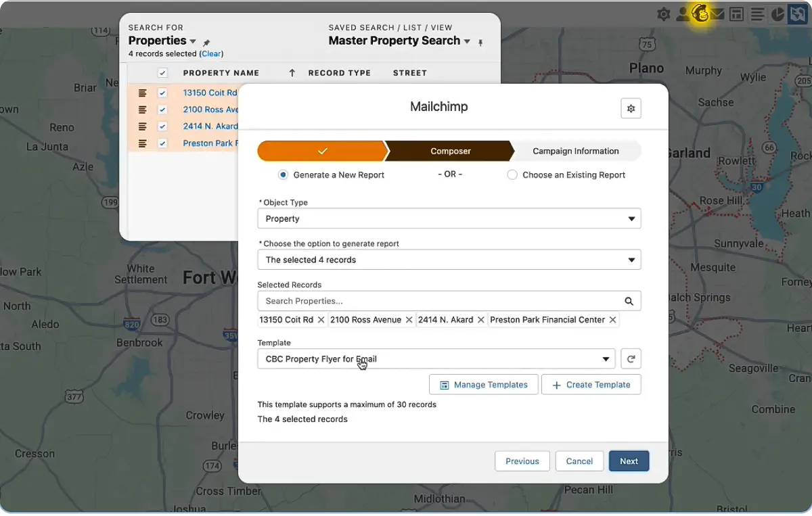Clear the 4 selected records
812x516 pixels.
211,53
